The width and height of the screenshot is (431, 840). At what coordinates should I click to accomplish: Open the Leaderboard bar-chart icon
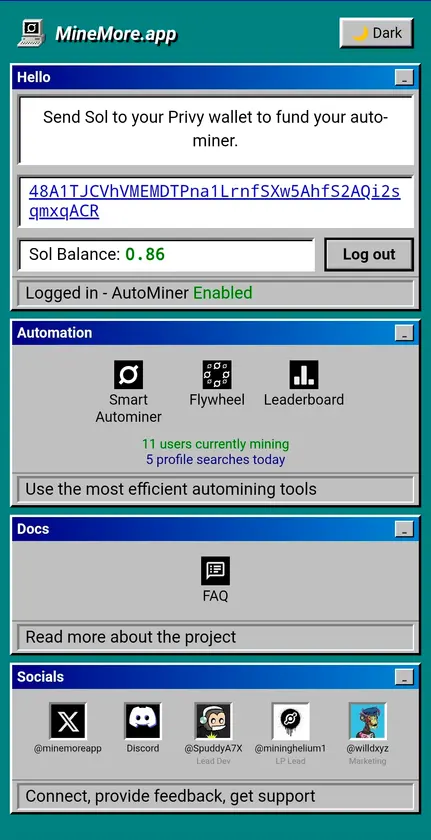304,374
